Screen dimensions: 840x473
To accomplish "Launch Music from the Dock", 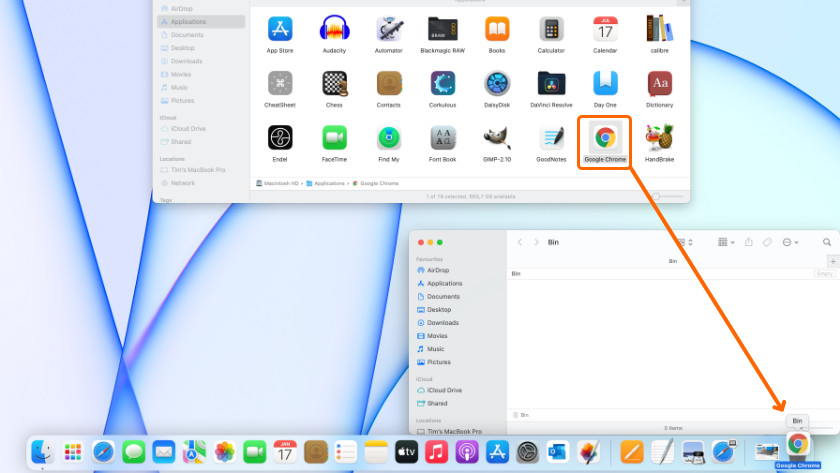I will click(437, 452).
